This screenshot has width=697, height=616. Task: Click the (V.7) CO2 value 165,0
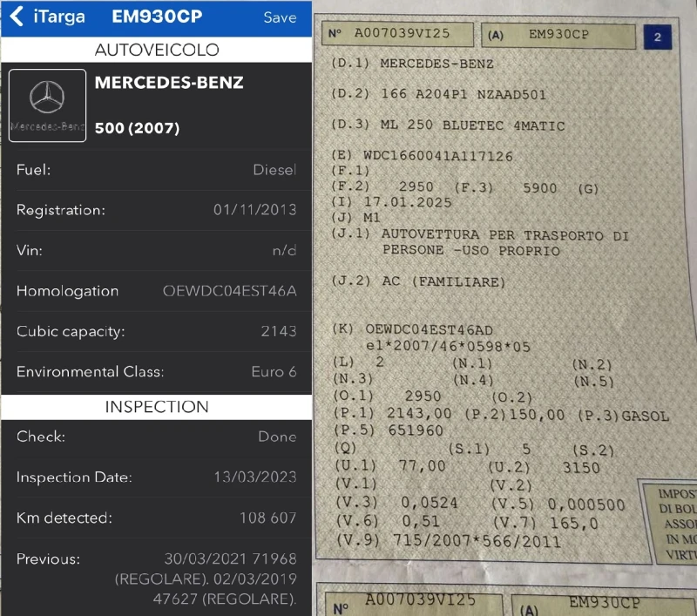[x=574, y=523]
